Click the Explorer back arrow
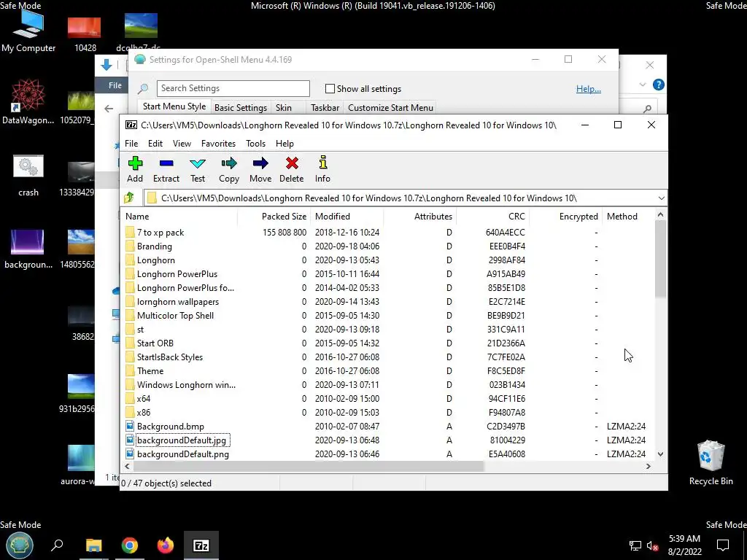The image size is (747, 560). pos(109,109)
